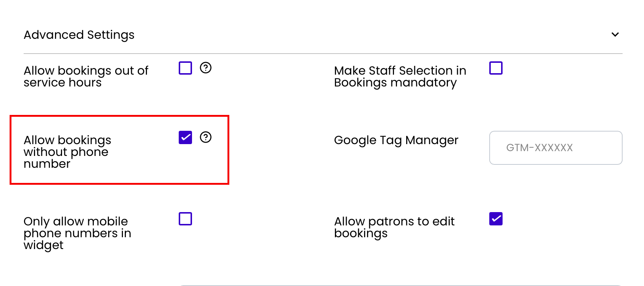Open help for bookings without phone number
Image resolution: width=644 pixels, height=286 pixels.
tap(206, 137)
